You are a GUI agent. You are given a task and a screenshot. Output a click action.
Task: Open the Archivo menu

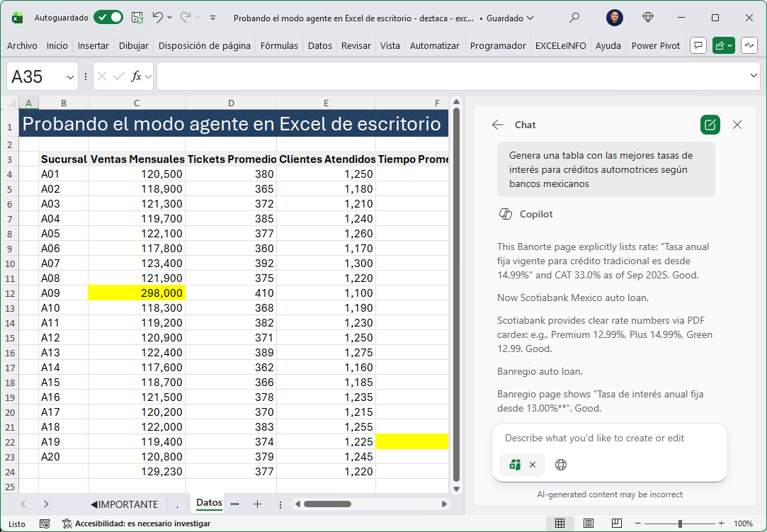22,45
